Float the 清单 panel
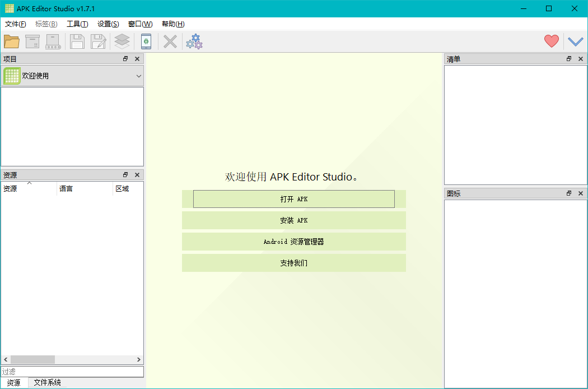Screen dimensions: 588x389 coord(570,59)
